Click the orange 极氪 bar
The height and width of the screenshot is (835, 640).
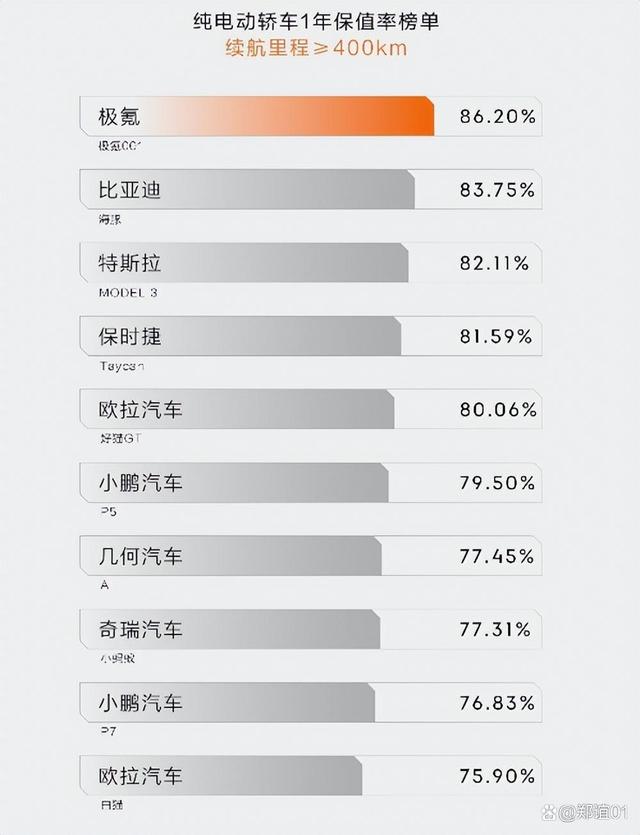257,116
